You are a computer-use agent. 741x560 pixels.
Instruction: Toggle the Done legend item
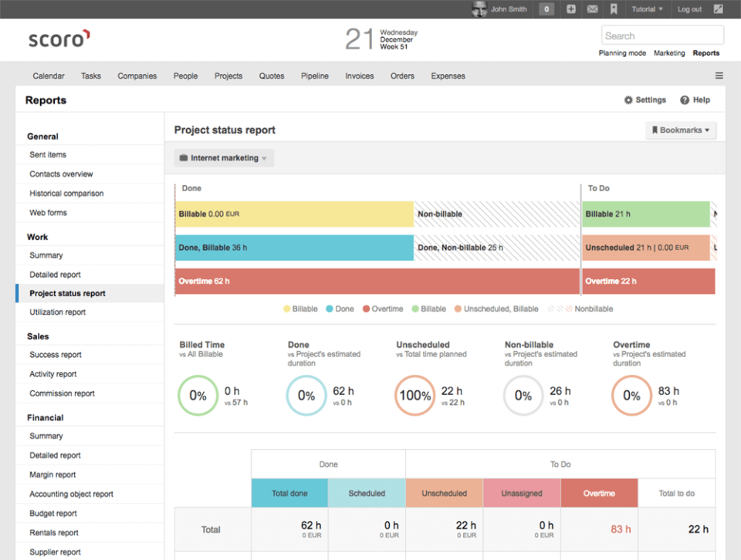[339, 309]
